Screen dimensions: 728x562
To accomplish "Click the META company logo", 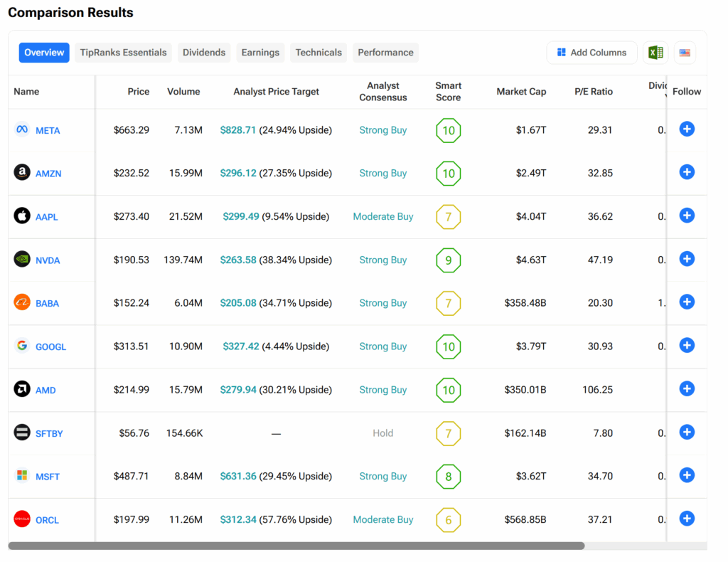I will click(x=22, y=129).
